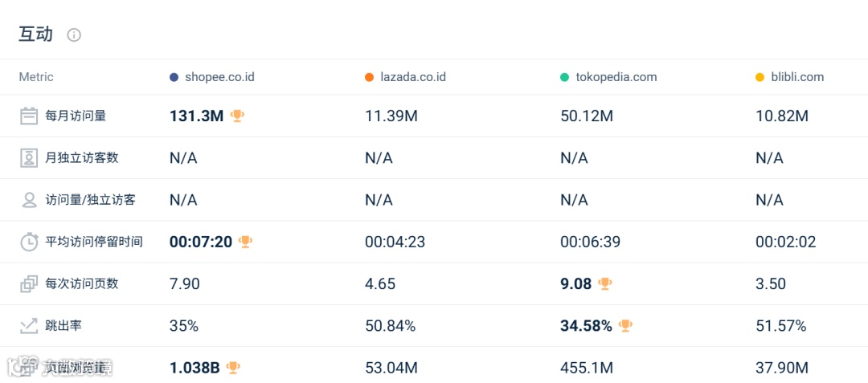This screenshot has width=868, height=383.
Task: Click the portrait icon for 月独立访客数
Action: pyautogui.click(x=29, y=157)
